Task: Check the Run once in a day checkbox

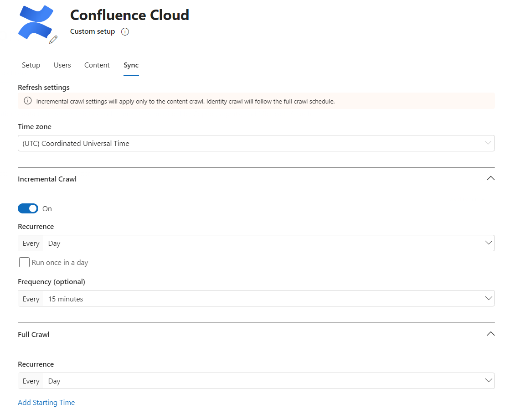Action: (x=24, y=262)
